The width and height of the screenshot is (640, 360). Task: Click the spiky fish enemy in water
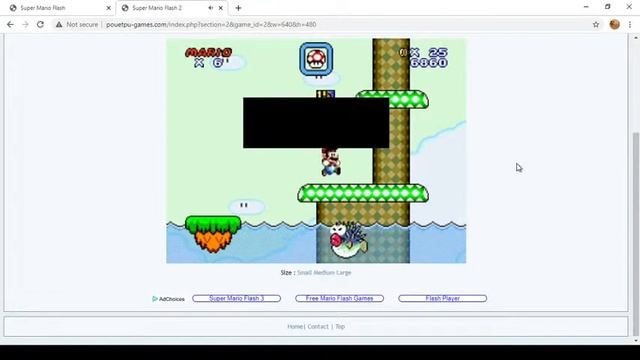pos(348,240)
